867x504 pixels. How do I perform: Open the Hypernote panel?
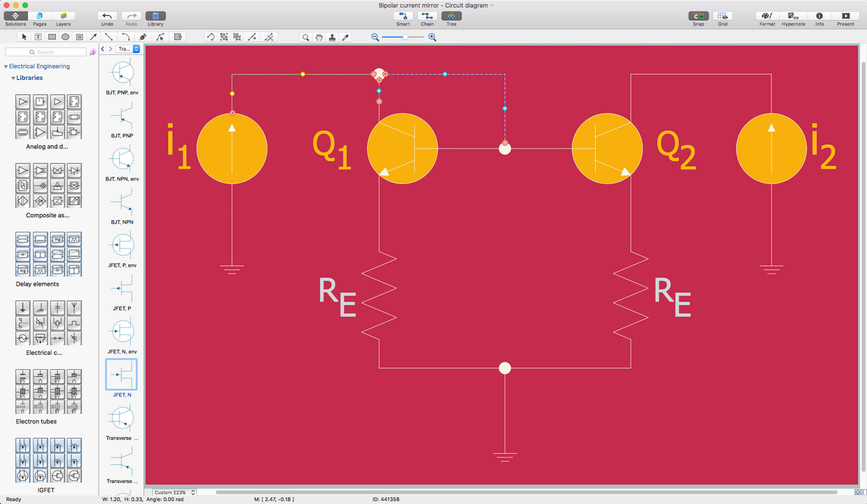[793, 18]
